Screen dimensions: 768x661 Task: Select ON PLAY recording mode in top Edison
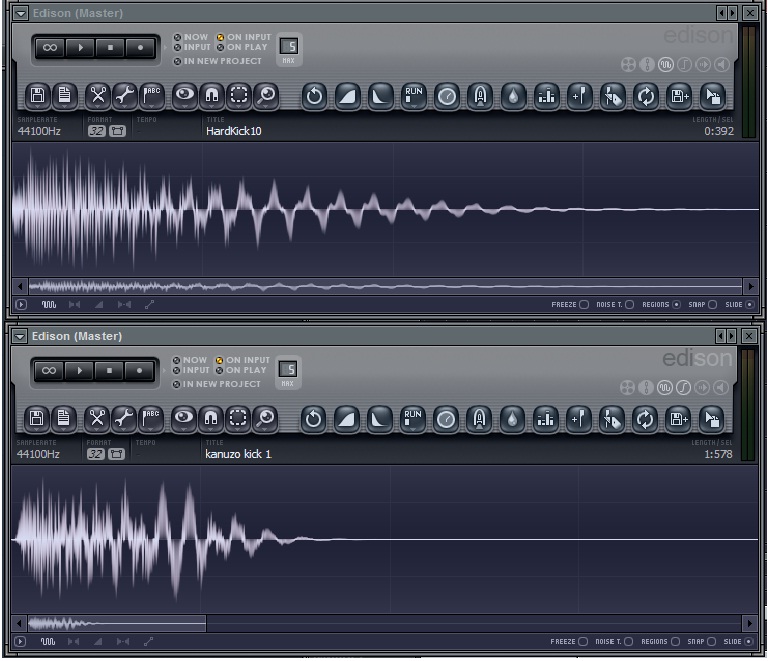pyautogui.click(x=242, y=47)
